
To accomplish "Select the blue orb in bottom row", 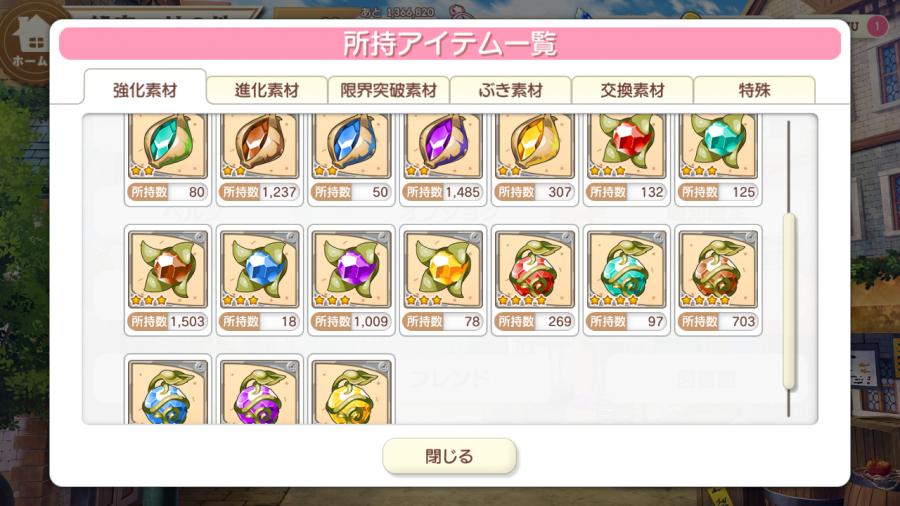I will pos(168,390).
